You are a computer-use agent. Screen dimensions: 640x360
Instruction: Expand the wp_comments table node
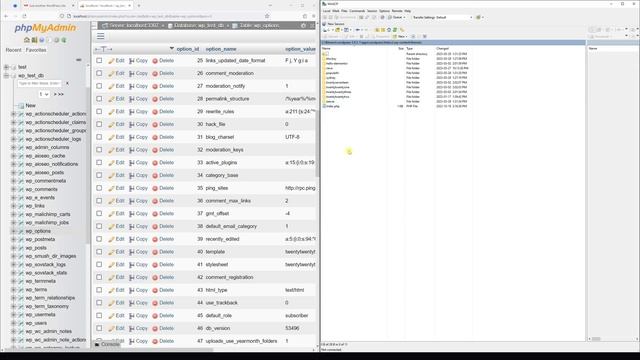click(x=13, y=189)
